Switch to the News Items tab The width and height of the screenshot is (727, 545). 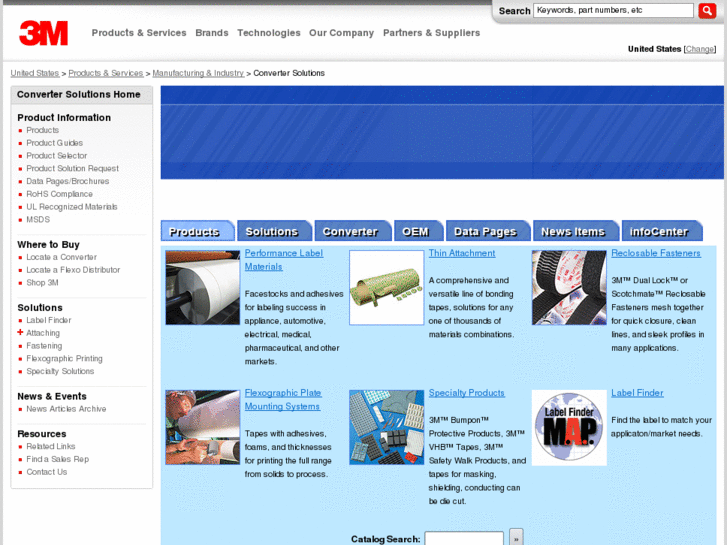(576, 231)
